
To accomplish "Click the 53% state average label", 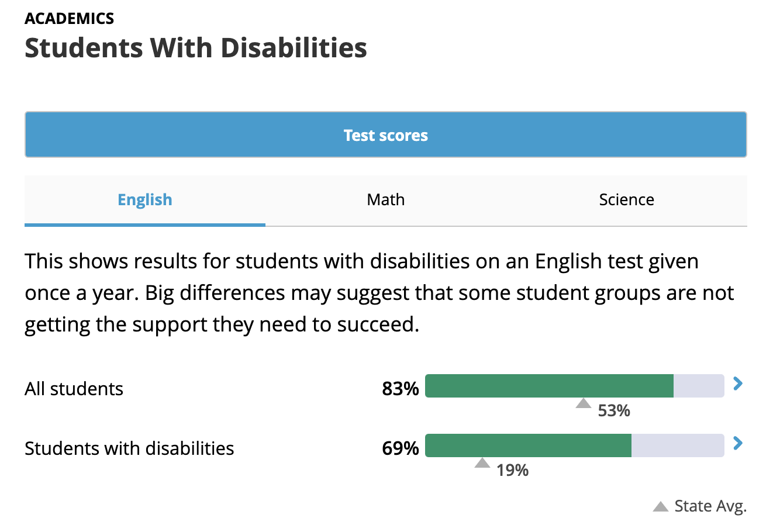I will click(614, 411).
